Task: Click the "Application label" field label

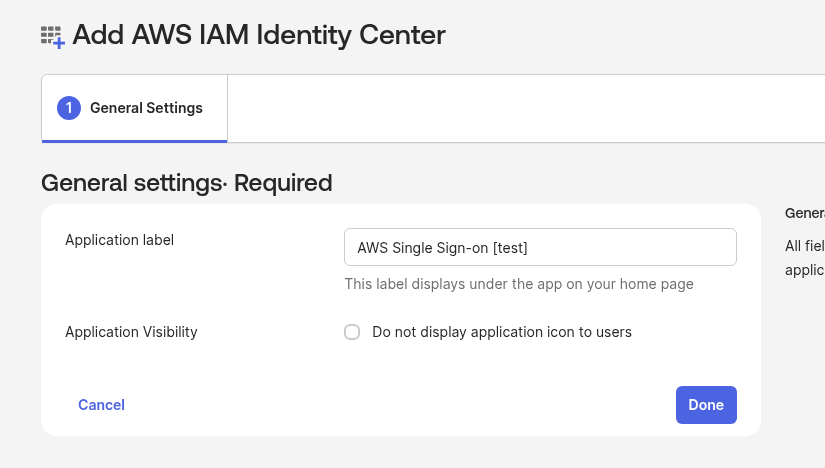Action: click(x=119, y=240)
